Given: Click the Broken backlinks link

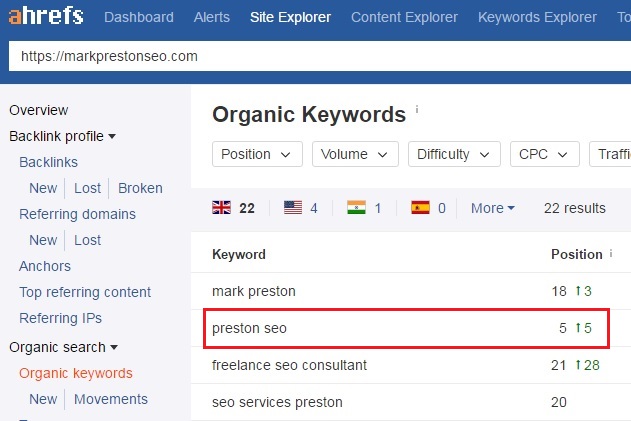Looking at the screenshot, I should (140, 188).
